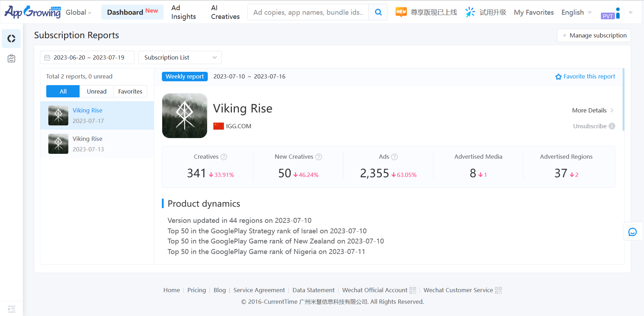Open the Pricing footer link
644x316 pixels.
[x=197, y=290]
